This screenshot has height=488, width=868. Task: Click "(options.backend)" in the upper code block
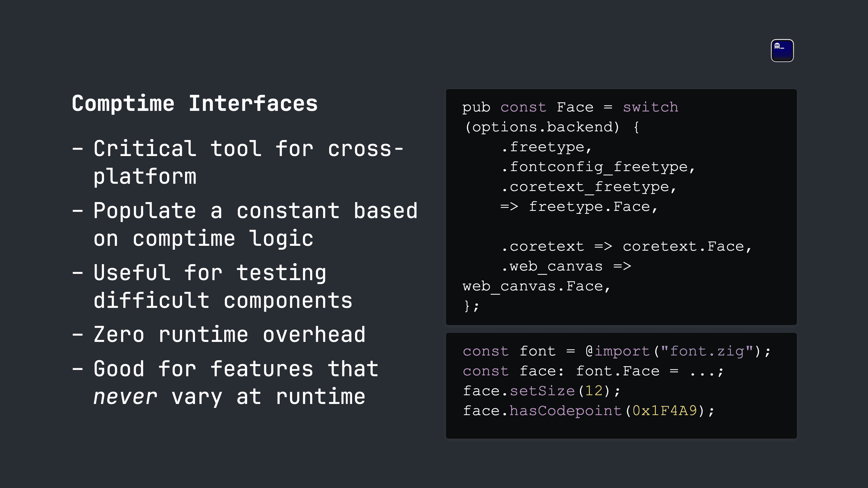542,127
